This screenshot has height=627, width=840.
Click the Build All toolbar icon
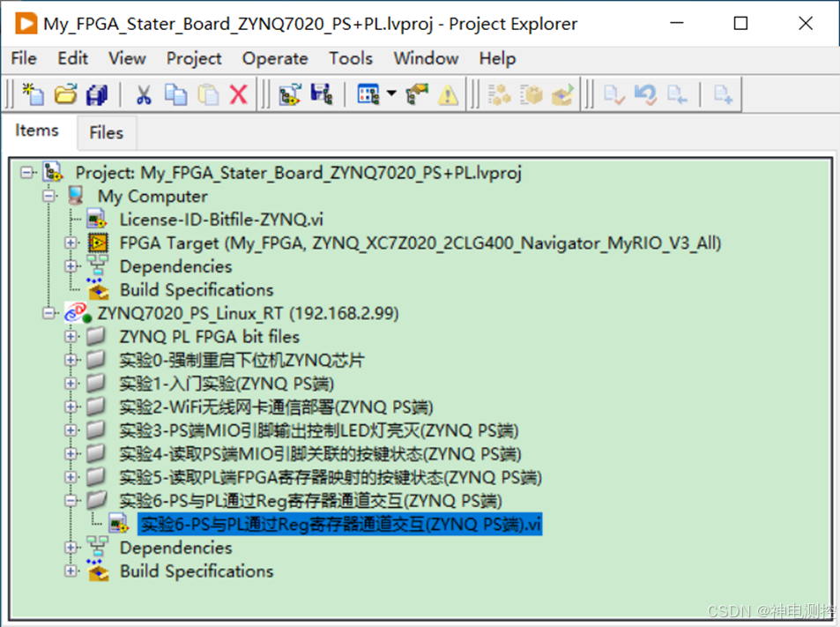tap(499, 94)
